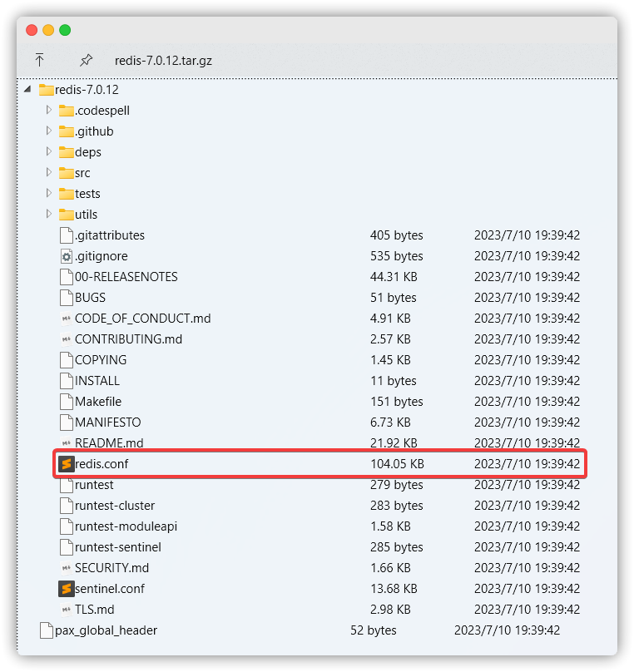The width and height of the screenshot is (634, 672).
Task: Select the 00-RELEASENOTES file name
Action: [126, 276]
